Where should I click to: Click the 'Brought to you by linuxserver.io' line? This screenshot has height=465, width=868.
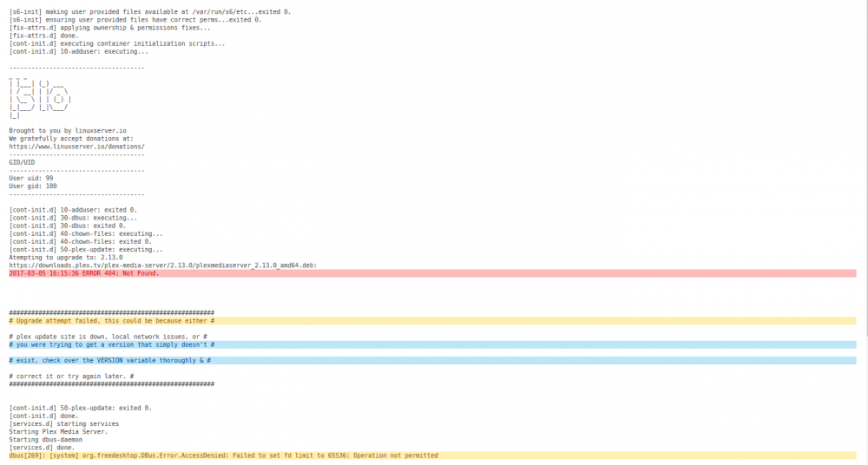tap(68, 131)
